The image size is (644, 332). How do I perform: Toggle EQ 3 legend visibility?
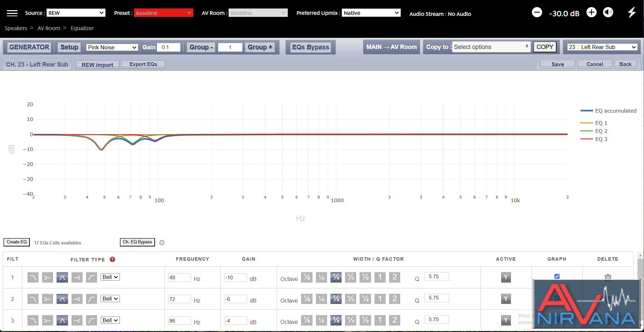click(594, 139)
